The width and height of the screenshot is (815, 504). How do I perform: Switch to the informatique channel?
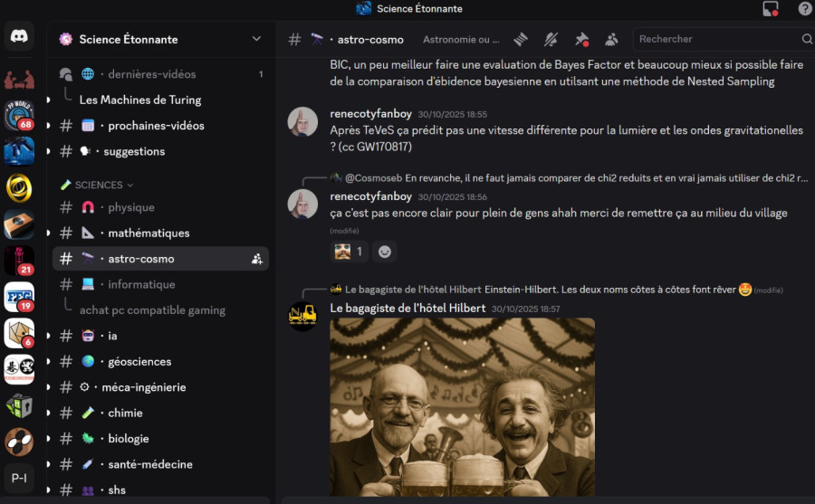pos(141,284)
